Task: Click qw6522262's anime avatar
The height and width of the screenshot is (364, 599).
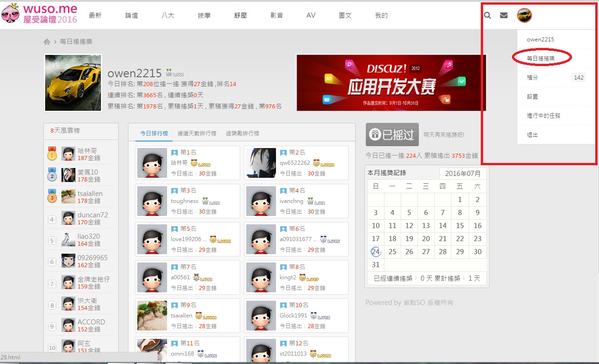Action: pyautogui.click(x=261, y=163)
